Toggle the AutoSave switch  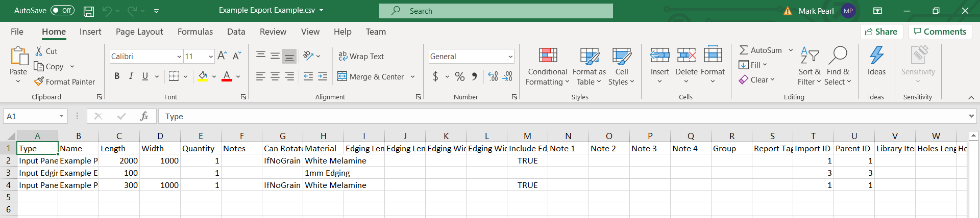tap(62, 11)
